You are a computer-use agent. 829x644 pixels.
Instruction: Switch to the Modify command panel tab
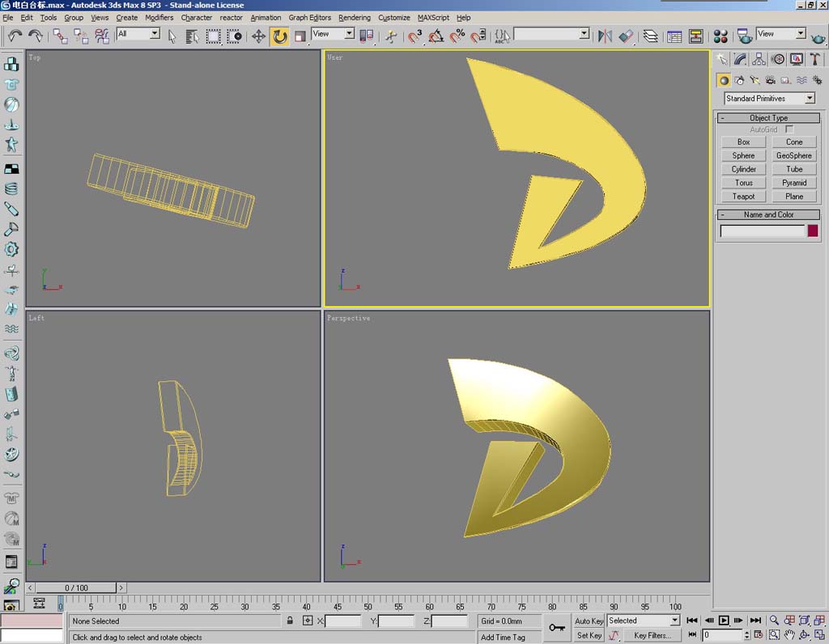740,59
